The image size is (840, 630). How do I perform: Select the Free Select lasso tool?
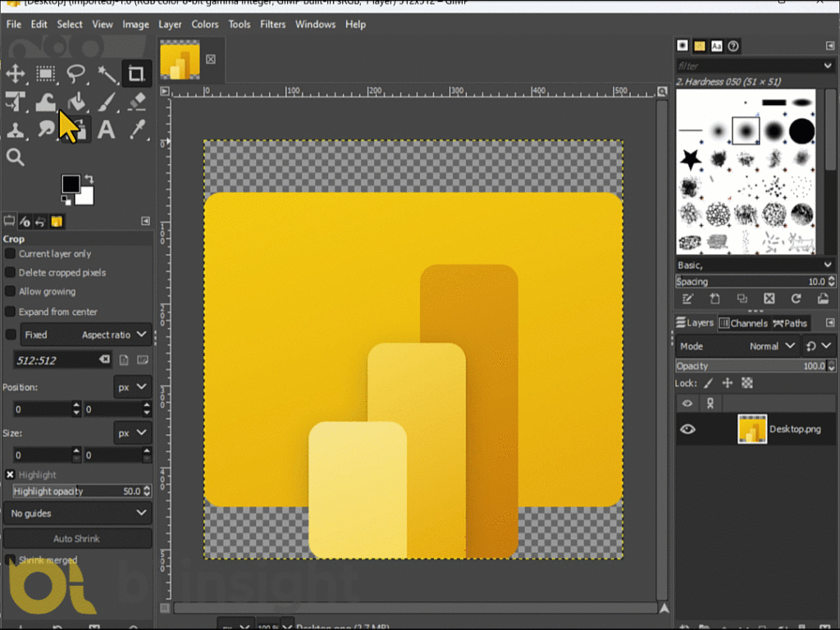click(x=76, y=73)
